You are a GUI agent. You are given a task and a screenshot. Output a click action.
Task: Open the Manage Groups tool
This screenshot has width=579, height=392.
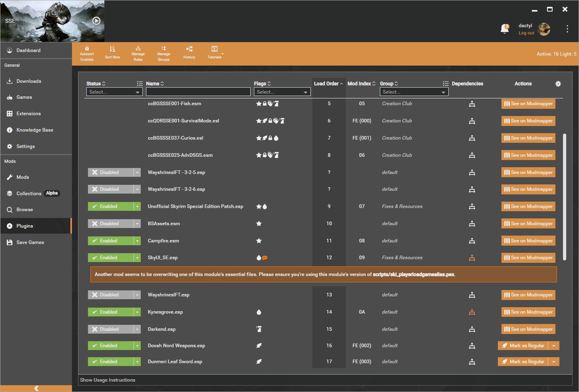point(164,52)
